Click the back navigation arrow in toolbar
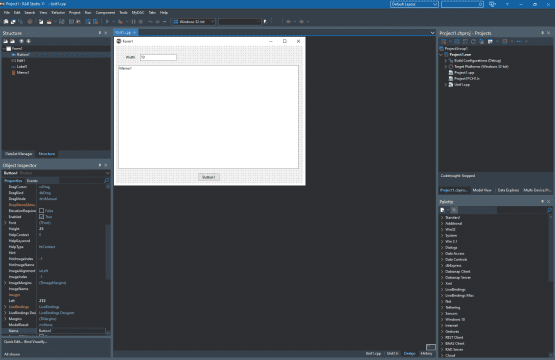Screen dimensions: 555x360 [x=288, y=22]
